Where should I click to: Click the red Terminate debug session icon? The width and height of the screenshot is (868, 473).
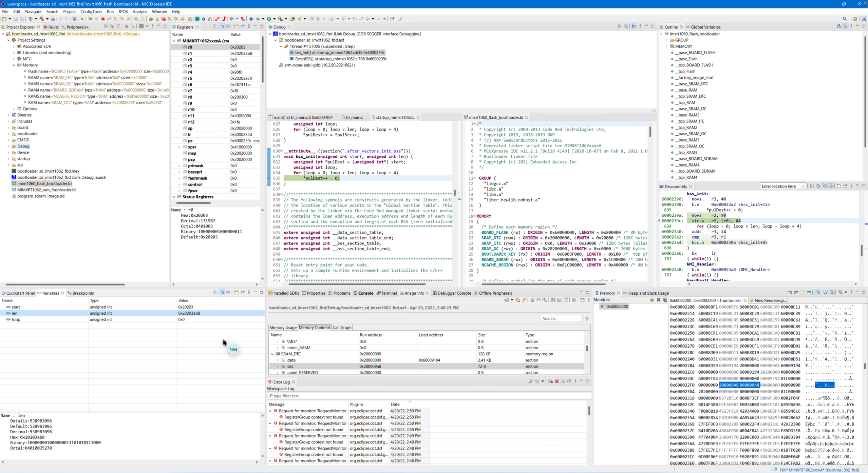point(103,19)
